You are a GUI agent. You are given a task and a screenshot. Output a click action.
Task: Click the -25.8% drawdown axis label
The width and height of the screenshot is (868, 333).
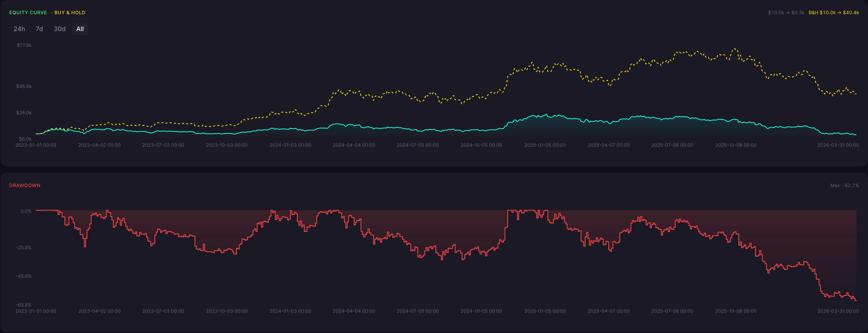coord(24,247)
